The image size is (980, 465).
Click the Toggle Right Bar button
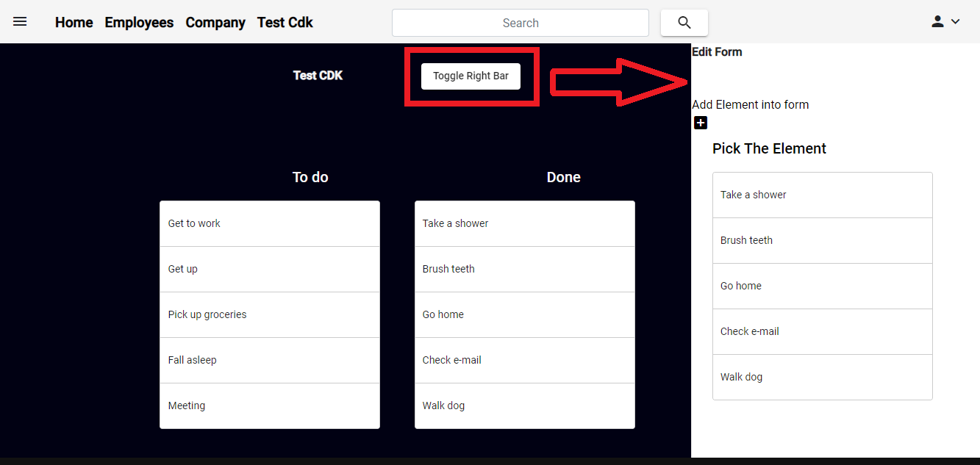tap(471, 76)
